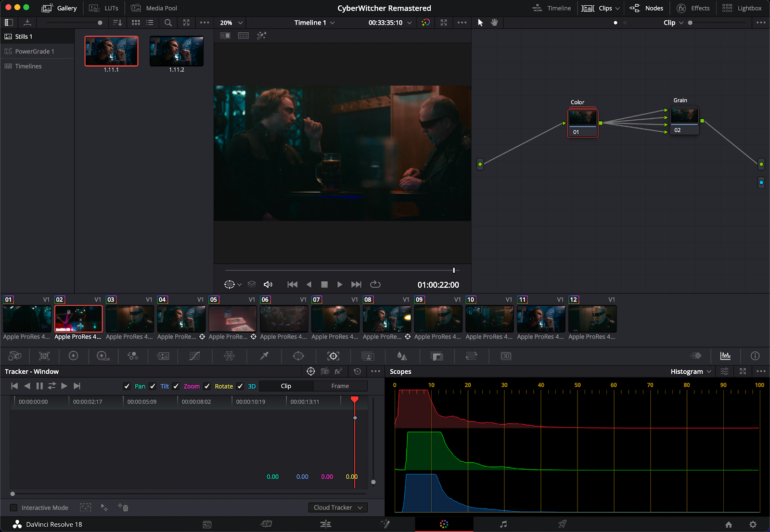Switch to the Fairlight page
Image resolution: width=770 pixels, height=532 pixels.
[503, 524]
